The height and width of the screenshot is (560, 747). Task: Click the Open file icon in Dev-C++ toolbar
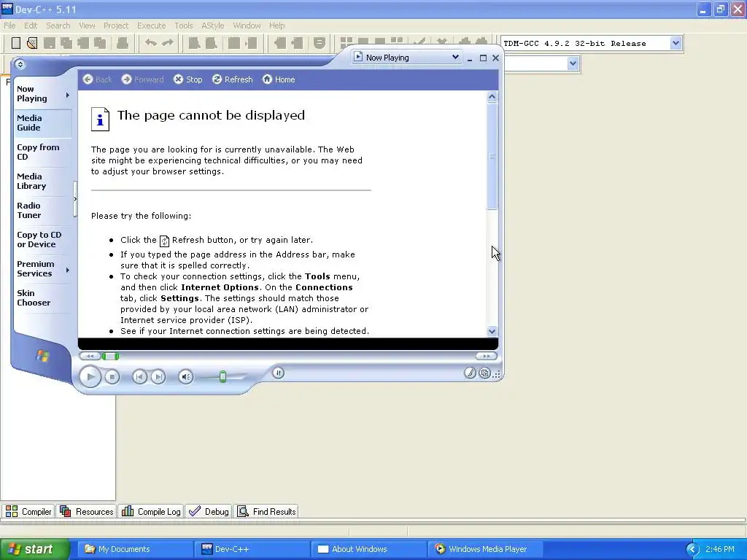tap(32, 43)
